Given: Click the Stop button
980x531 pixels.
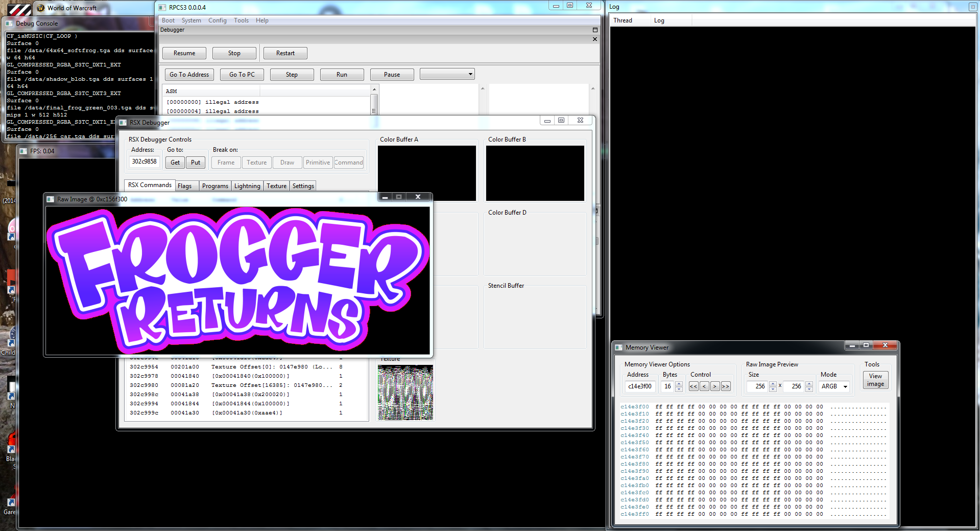Looking at the screenshot, I should point(234,53).
